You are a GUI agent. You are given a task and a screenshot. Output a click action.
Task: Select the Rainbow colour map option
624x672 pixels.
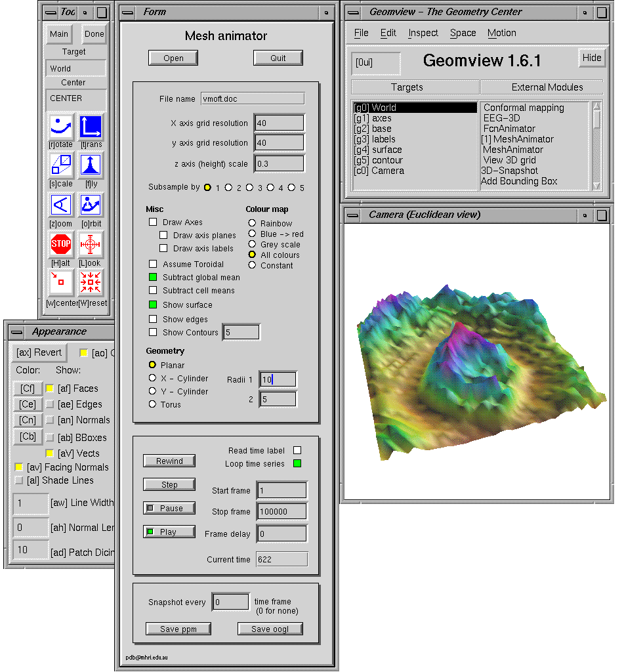[252, 224]
